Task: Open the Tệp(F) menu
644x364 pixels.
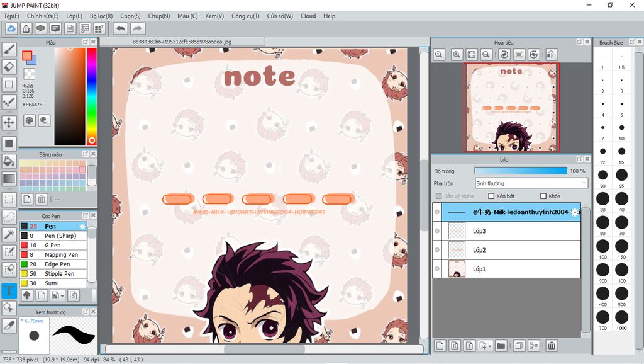Action: pyautogui.click(x=11, y=16)
